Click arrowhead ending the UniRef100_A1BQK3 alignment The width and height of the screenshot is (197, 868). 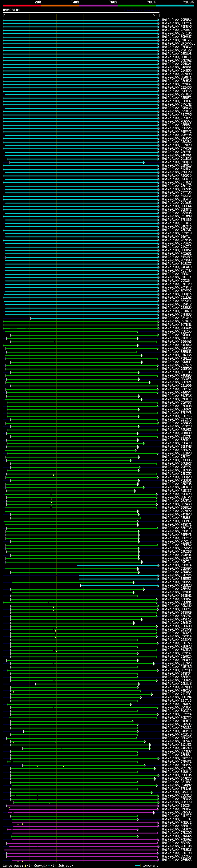[144, 162]
